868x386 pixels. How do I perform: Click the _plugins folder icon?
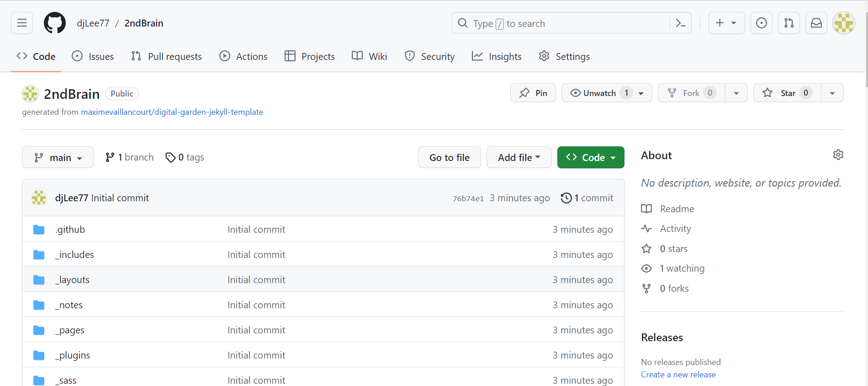pyautogui.click(x=39, y=355)
